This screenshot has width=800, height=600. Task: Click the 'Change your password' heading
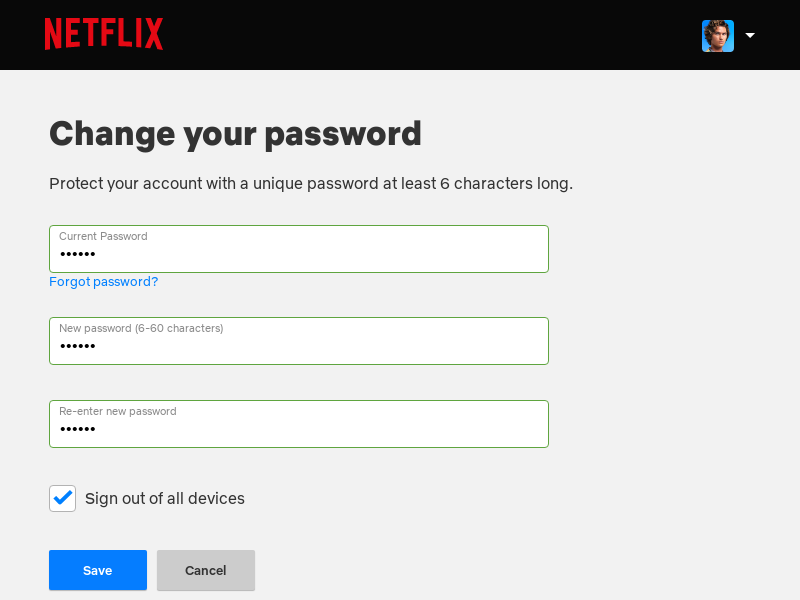(x=235, y=133)
